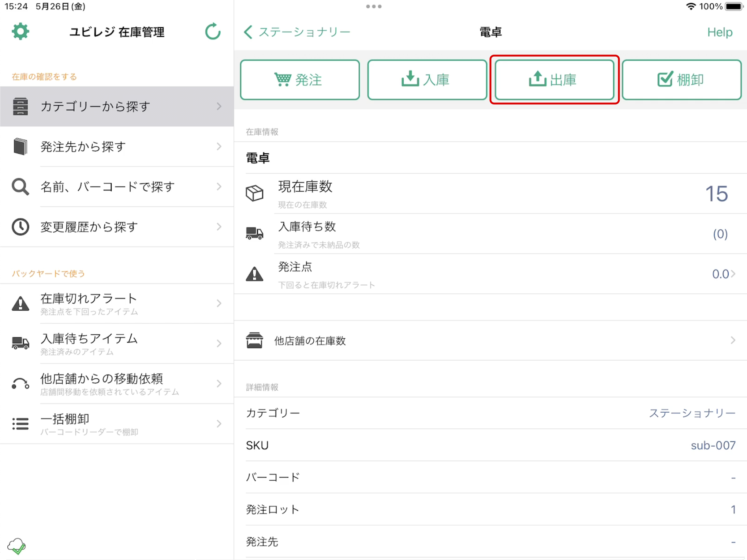
Task: Open settings via the gear icon
Action: click(x=20, y=32)
